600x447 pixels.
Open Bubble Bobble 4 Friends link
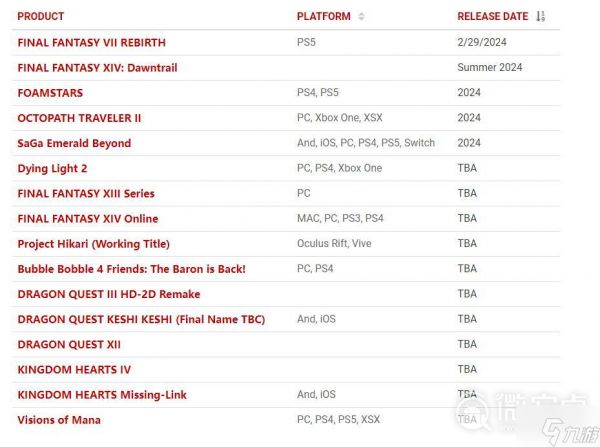point(131,269)
